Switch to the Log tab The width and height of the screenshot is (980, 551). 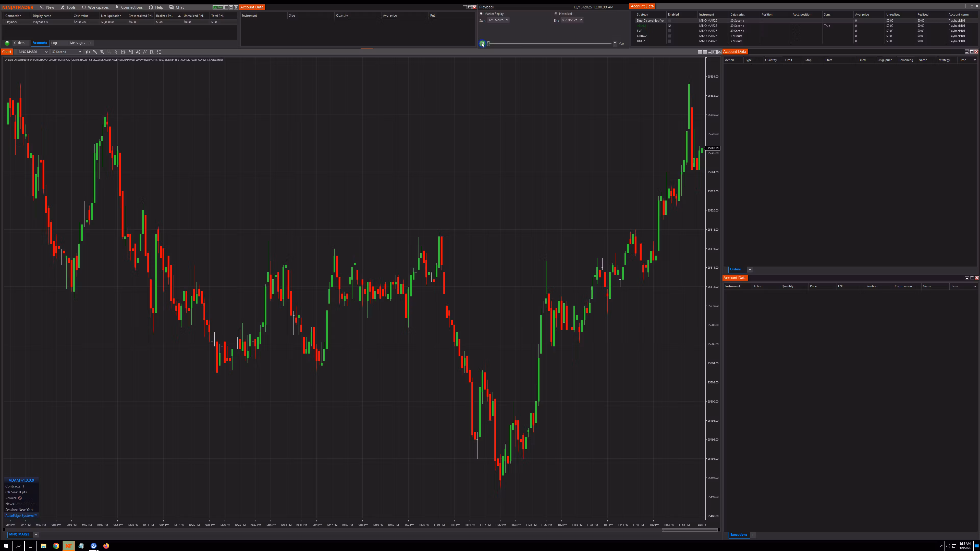click(54, 43)
